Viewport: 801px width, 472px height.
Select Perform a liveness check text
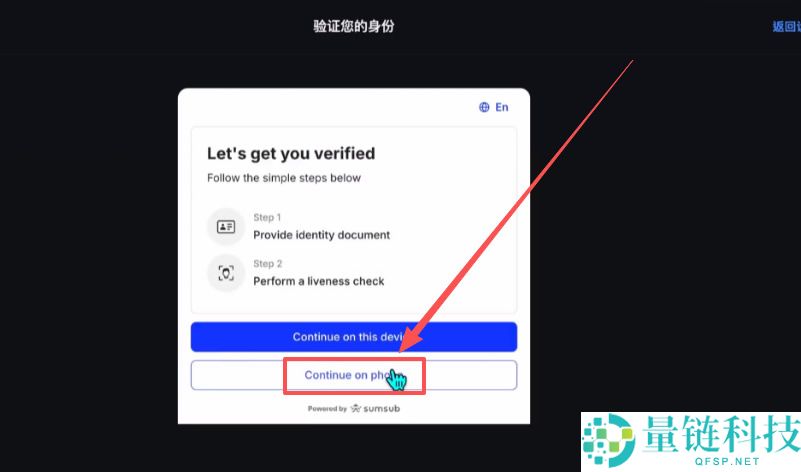(x=319, y=281)
